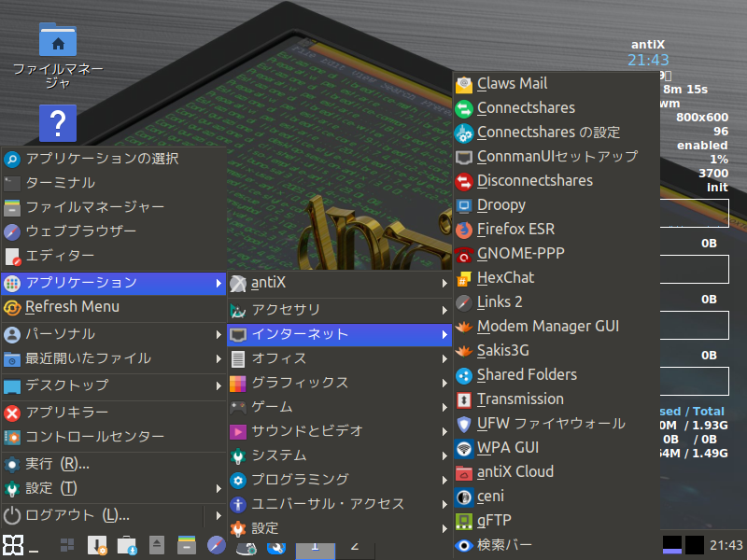Viewport: 747px width, 560px height.
Task: Launch WPA GUI
Action: point(556,448)
